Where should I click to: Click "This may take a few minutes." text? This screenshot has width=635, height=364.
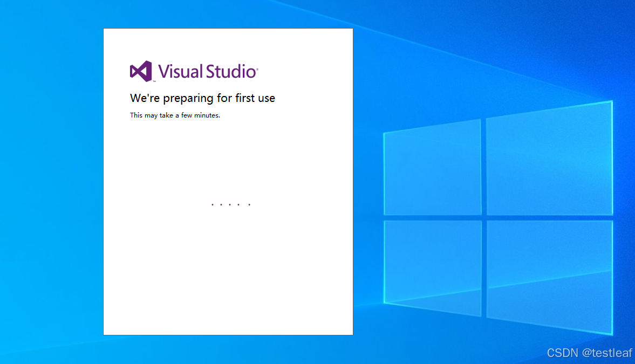pyautogui.click(x=175, y=115)
